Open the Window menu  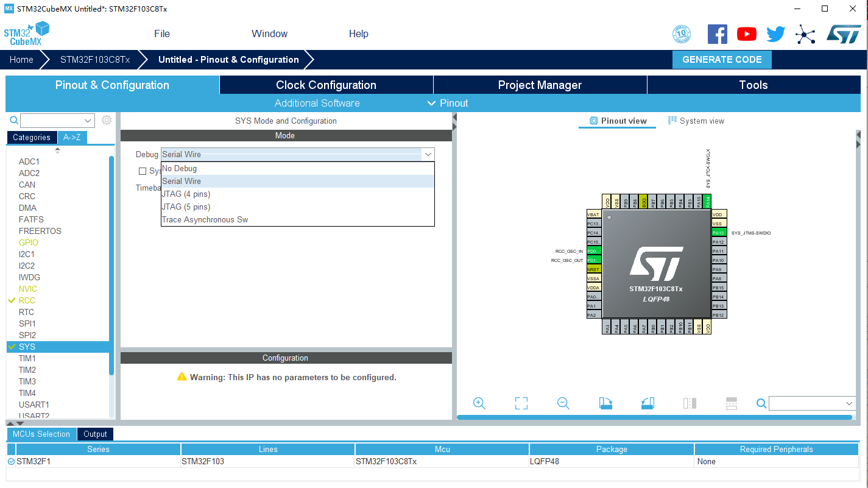click(x=269, y=34)
